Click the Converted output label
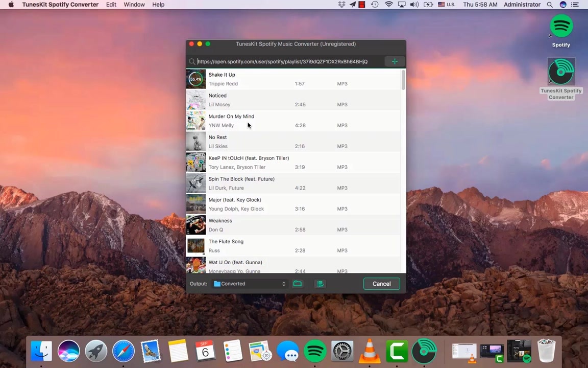The image size is (588, 368). coord(233,284)
